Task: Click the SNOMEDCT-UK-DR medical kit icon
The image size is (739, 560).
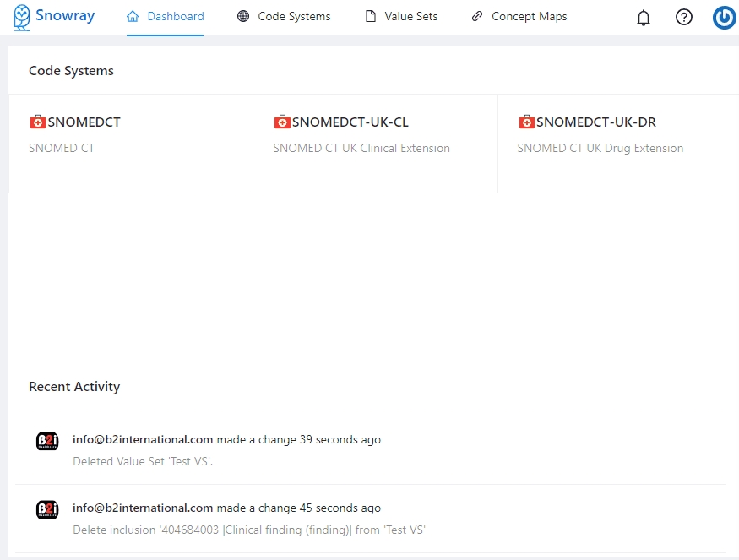Action: (526, 122)
